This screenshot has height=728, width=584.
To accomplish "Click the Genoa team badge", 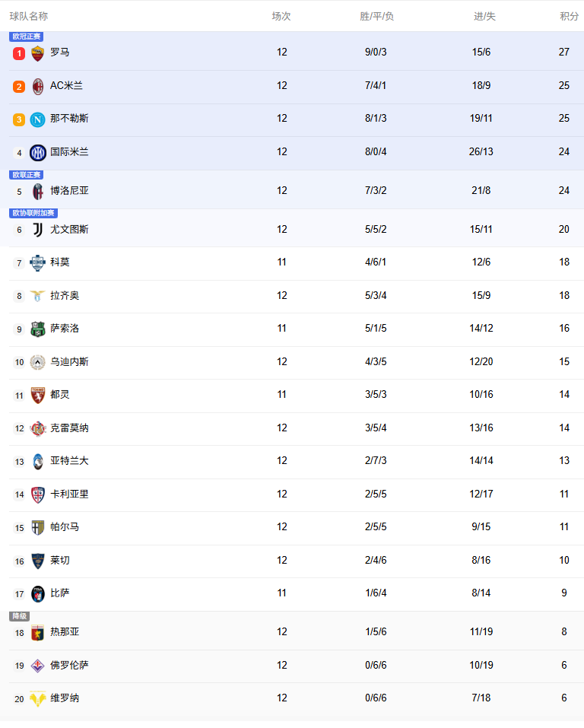I will [x=38, y=632].
